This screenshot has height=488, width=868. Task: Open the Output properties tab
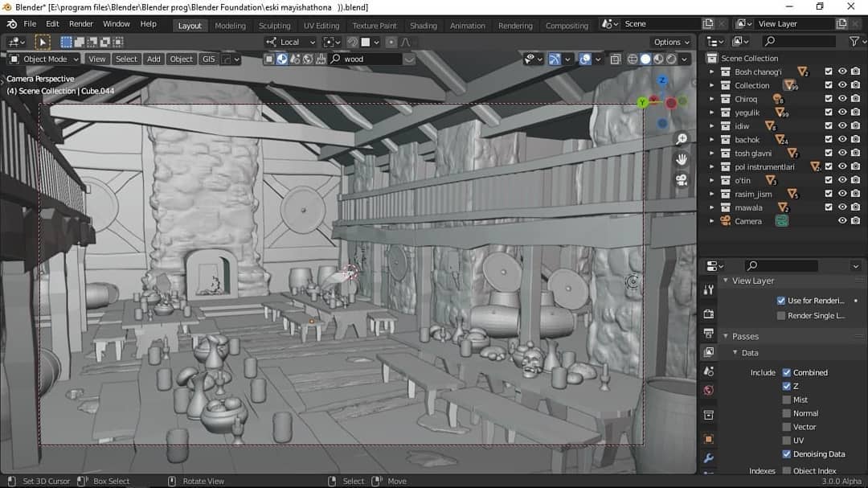709,333
